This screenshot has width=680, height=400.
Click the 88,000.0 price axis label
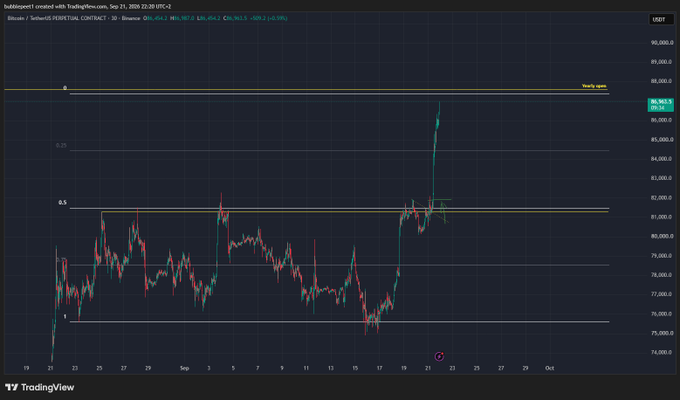coord(662,81)
